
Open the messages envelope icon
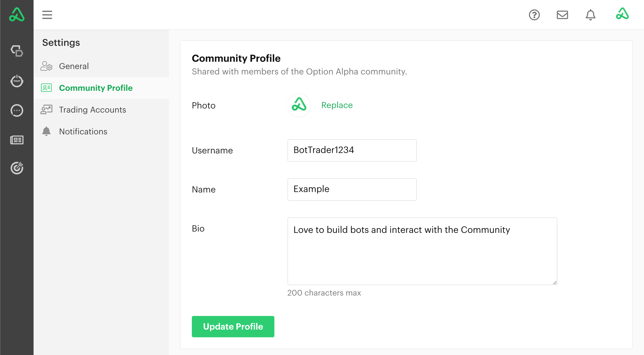(562, 15)
